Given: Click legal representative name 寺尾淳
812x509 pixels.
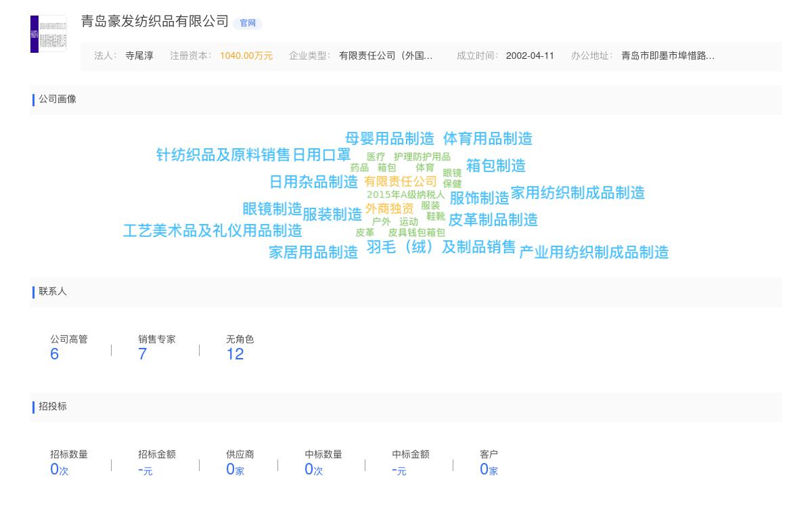Looking at the screenshot, I should (x=139, y=56).
